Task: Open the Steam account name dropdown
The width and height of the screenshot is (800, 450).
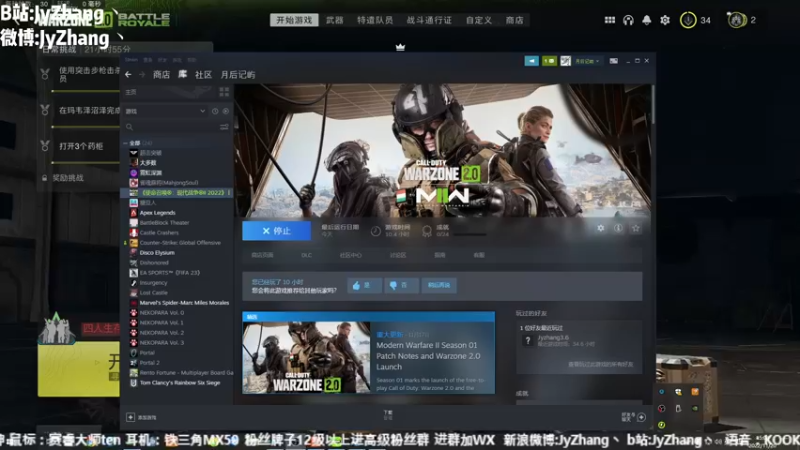Action: tap(587, 61)
